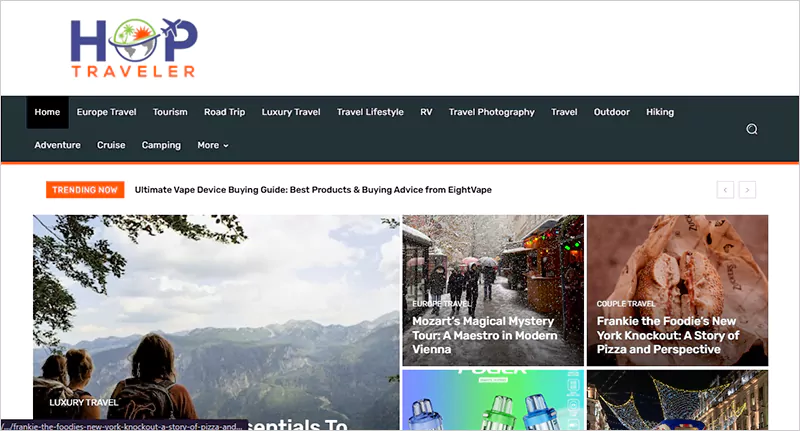Open the Home menu item
The height and width of the screenshot is (431, 800).
coord(47,112)
